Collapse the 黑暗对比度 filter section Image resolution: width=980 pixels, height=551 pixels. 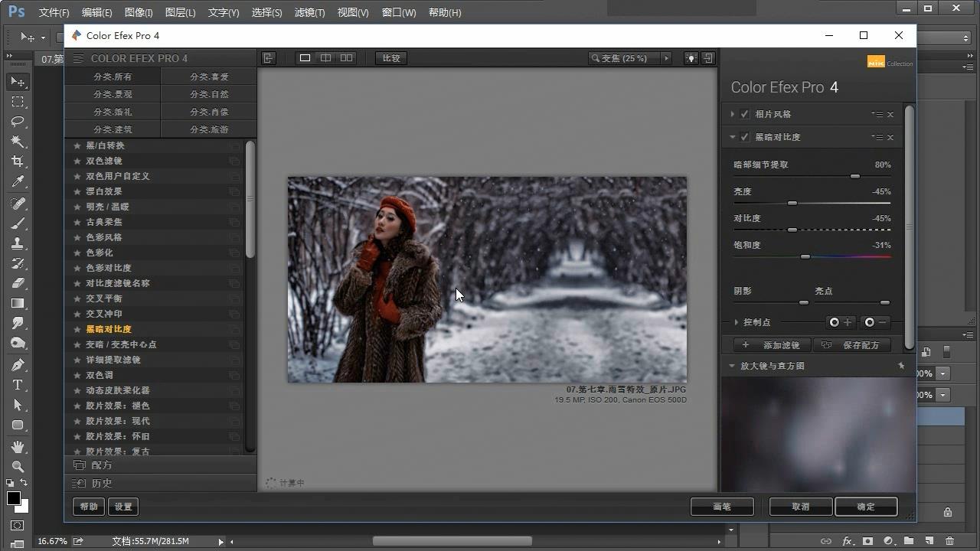[733, 137]
